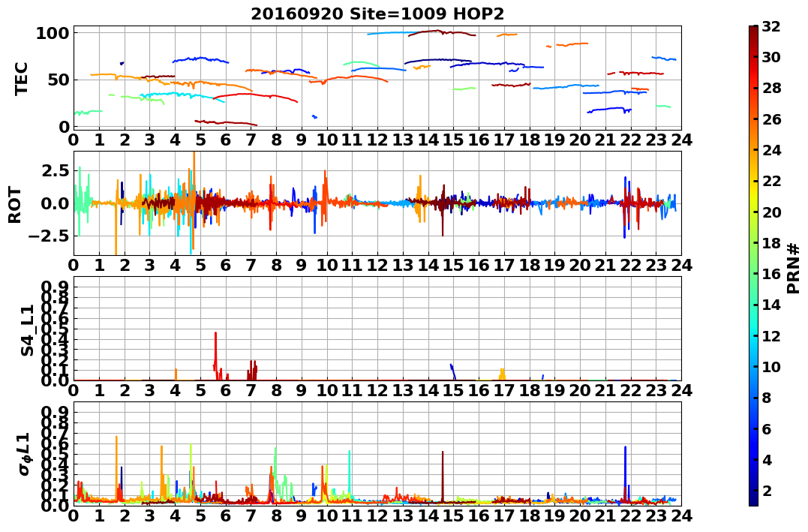
Task: Click the PRN# colorbar label
Action: [x=794, y=269]
